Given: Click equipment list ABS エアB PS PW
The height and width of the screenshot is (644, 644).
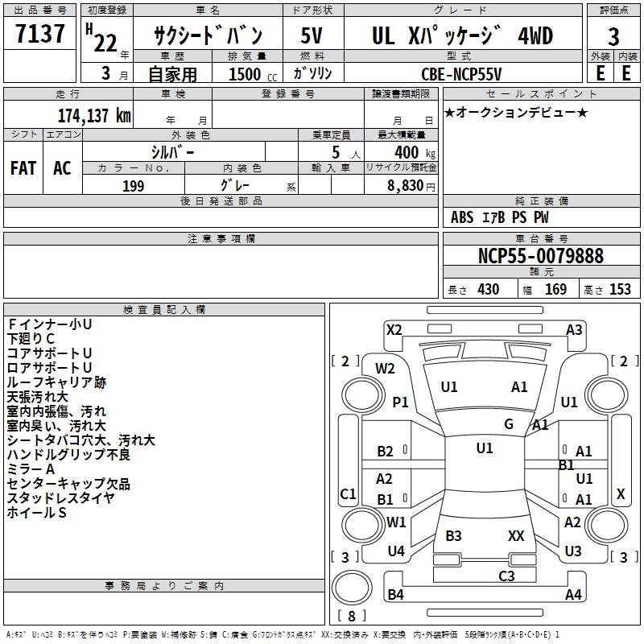Looking at the screenshot, I should point(499,217).
